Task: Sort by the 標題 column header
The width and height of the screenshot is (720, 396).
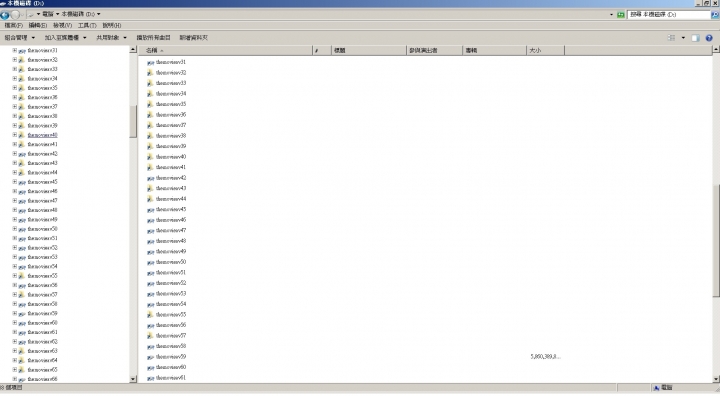Action: coord(369,51)
